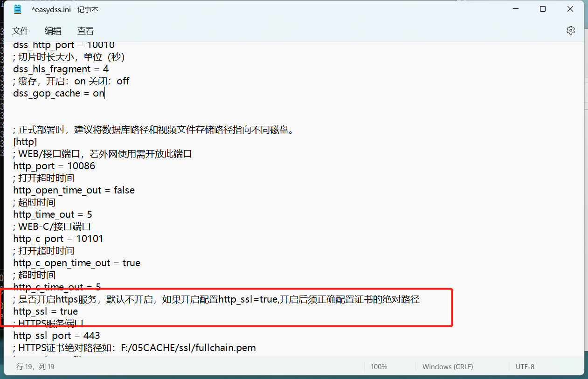Open Notepad settings gear icon
The width and height of the screenshot is (588, 379).
tap(570, 30)
